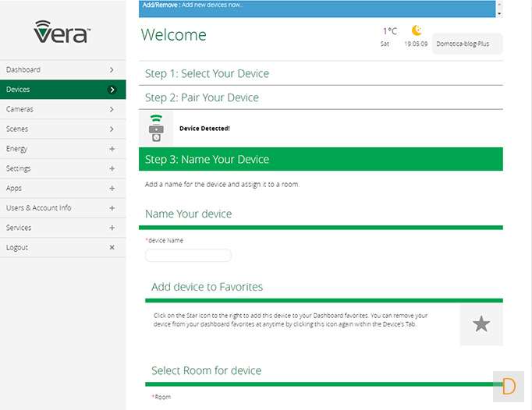532x410 pixels.
Task: Type in the device Name field
Action: 188,256
